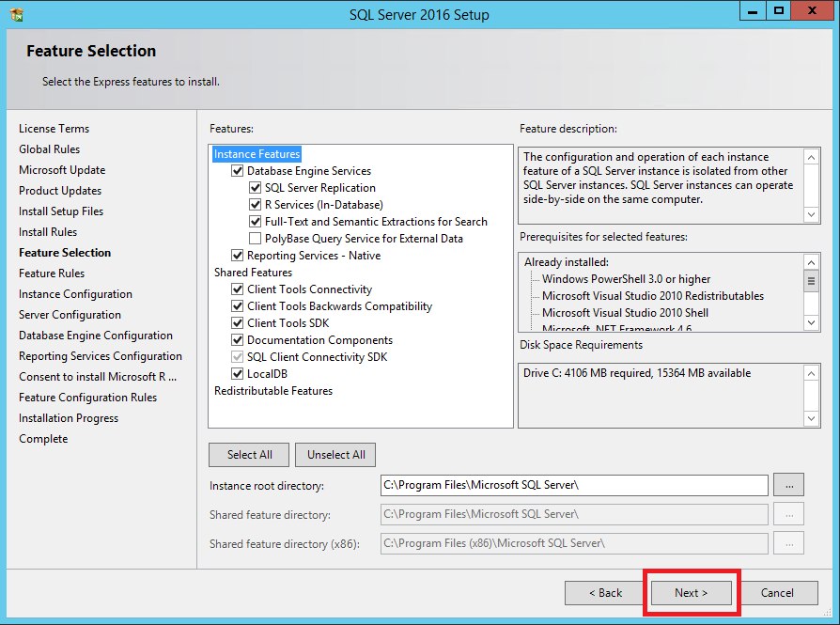Viewport: 840px width, 625px height.
Task: Toggle the Database Engine Services checkbox
Action: coord(238,171)
